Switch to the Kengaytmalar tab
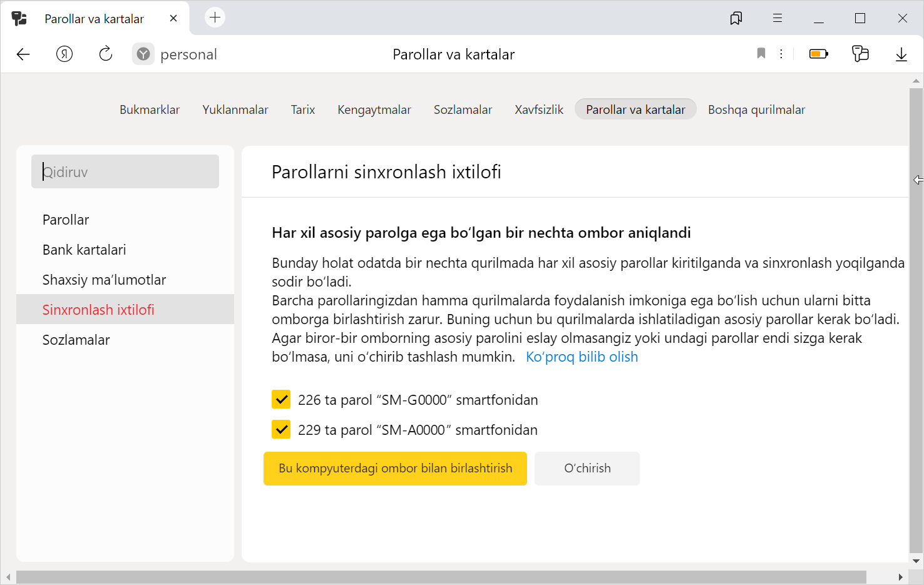Viewport: 924px width, 585px height. click(x=374, y=109)
